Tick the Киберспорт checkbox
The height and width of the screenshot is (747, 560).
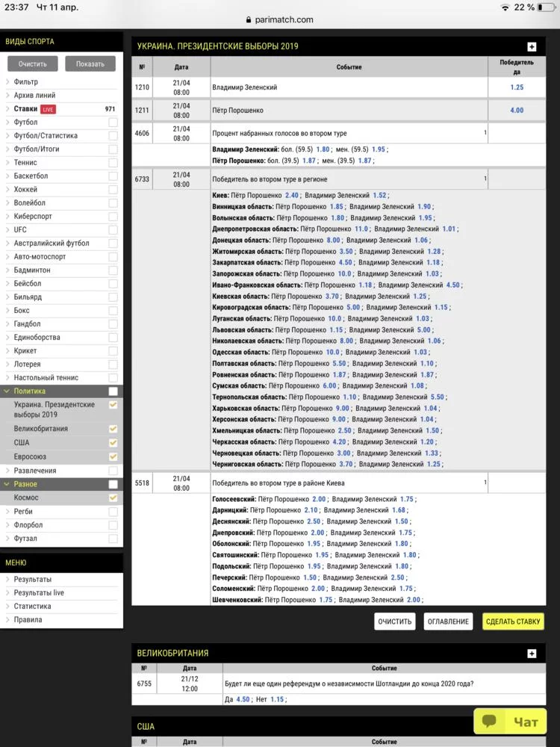coord(113,217)
